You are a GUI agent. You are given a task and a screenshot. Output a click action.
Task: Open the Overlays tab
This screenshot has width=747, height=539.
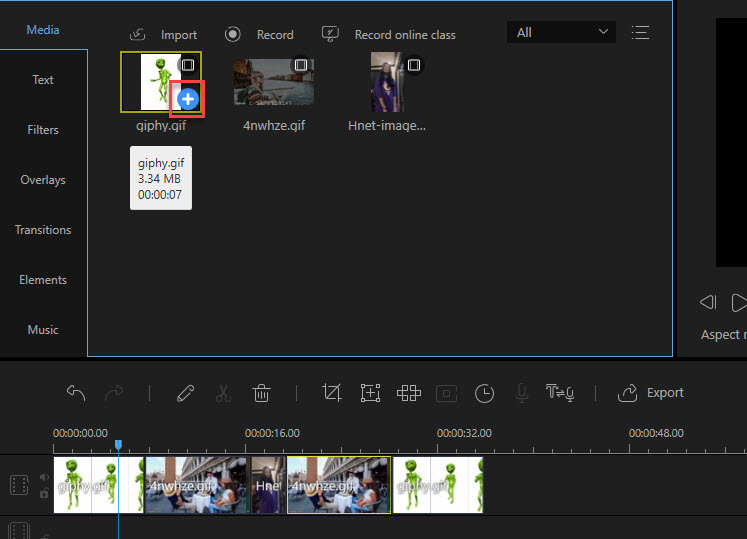[43, 180]
